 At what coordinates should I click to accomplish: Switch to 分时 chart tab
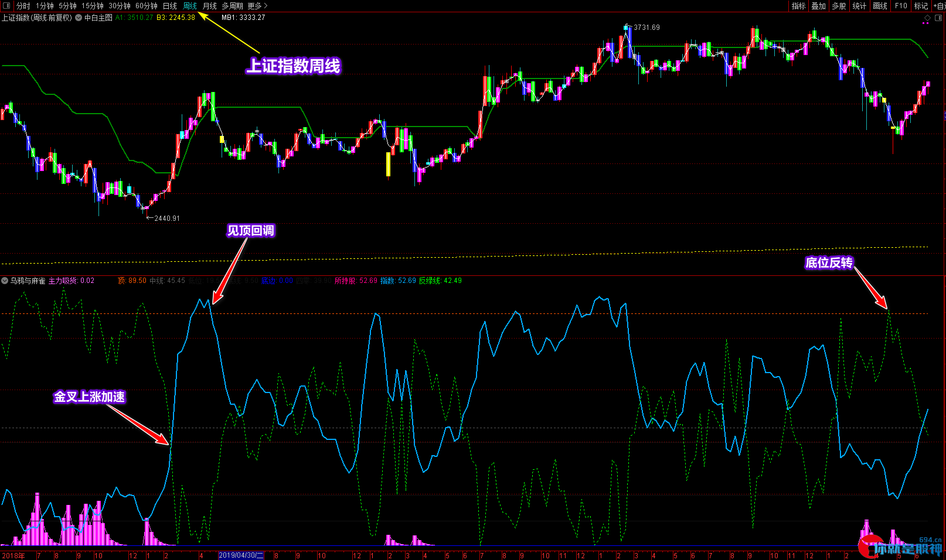point(23,6)
